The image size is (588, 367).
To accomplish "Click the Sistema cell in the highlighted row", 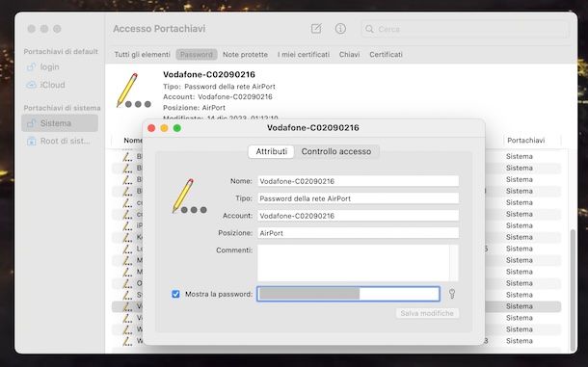I will click(519, 306).
